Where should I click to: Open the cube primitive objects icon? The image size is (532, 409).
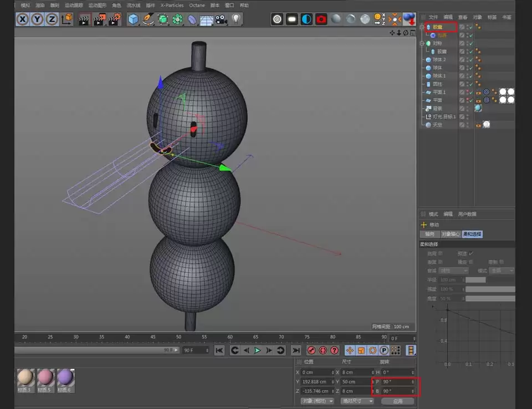[x=133, y=19]
